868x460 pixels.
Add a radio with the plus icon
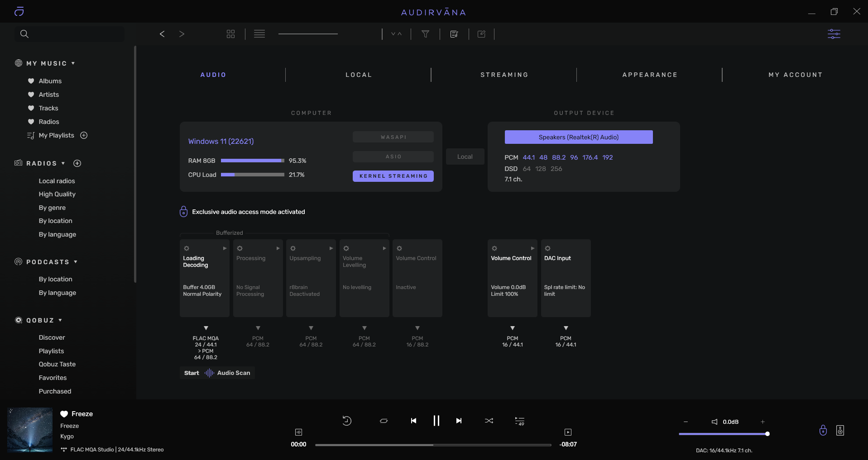77,163
